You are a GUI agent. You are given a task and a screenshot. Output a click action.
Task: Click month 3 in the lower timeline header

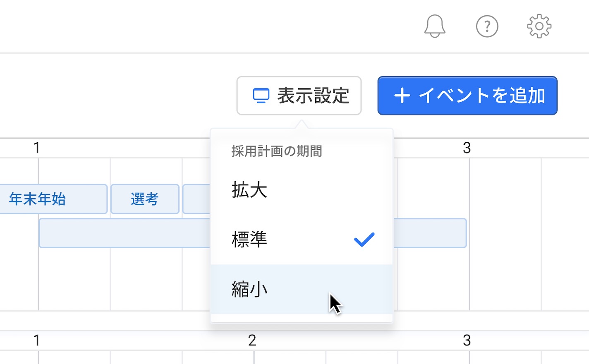[x=467, y=340]
